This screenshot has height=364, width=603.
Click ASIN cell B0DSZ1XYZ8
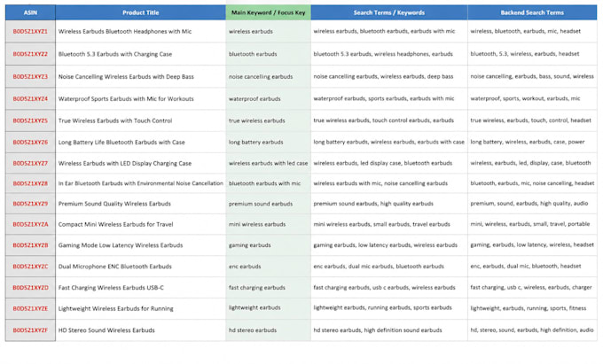click(x=30, y=183)
